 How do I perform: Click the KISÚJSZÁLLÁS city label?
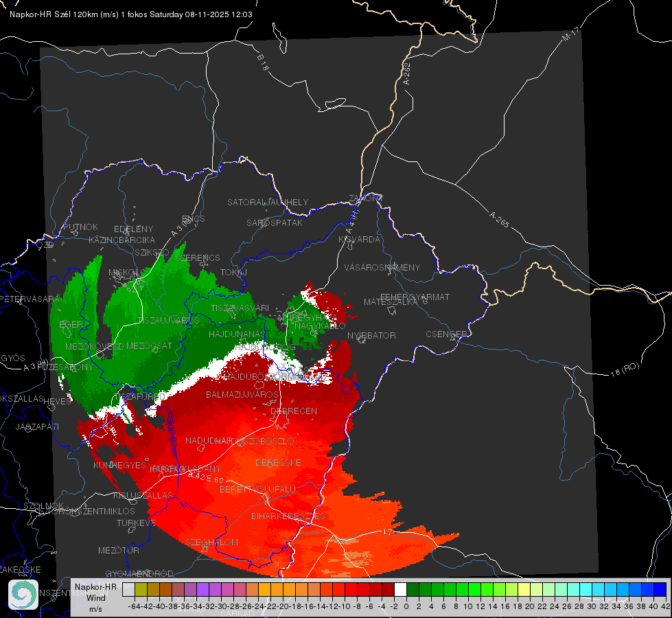coord(143,496)
